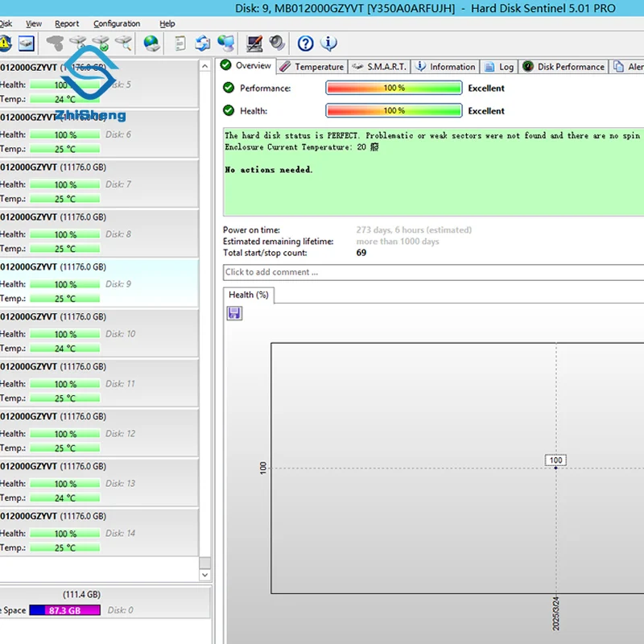The width and height of the screenshot is (644, 644).
Task: Click the Excellent rating next to Performance
Action: click(486, 88)
